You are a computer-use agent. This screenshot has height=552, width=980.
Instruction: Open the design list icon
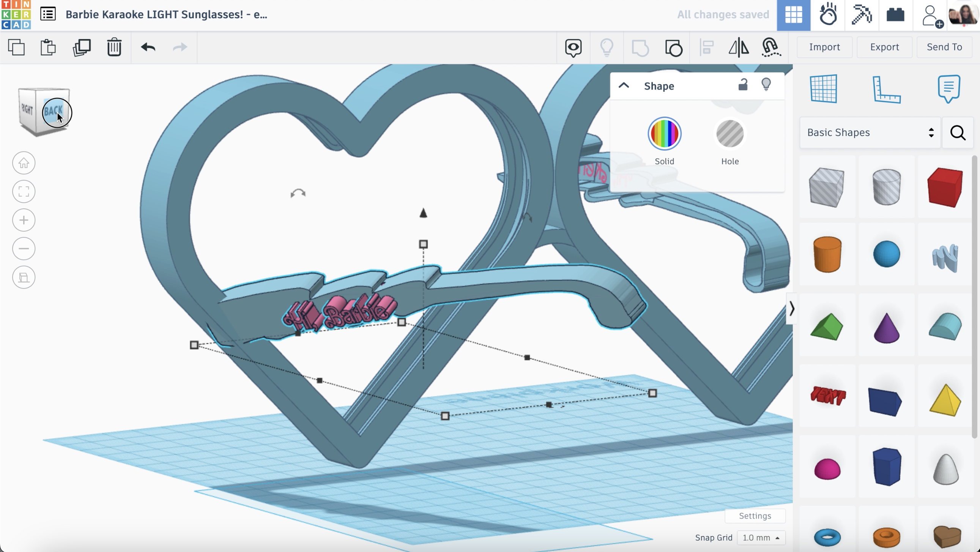tap(48, 14)
